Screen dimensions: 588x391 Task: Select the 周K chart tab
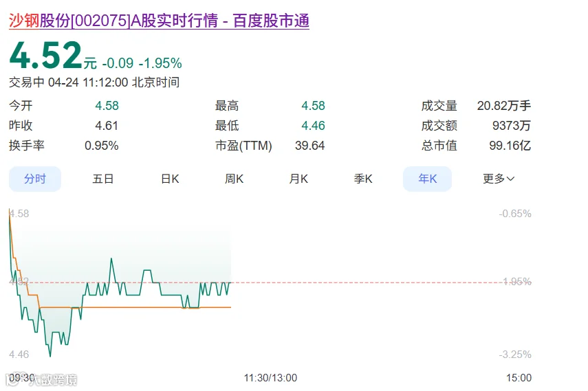point(234,179)
